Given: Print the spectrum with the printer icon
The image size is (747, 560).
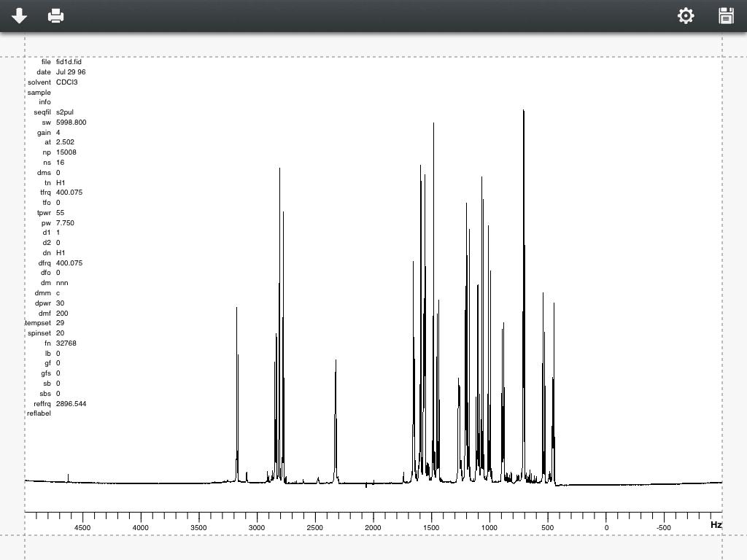Looking at the screenshot, I should click(55, 16).
